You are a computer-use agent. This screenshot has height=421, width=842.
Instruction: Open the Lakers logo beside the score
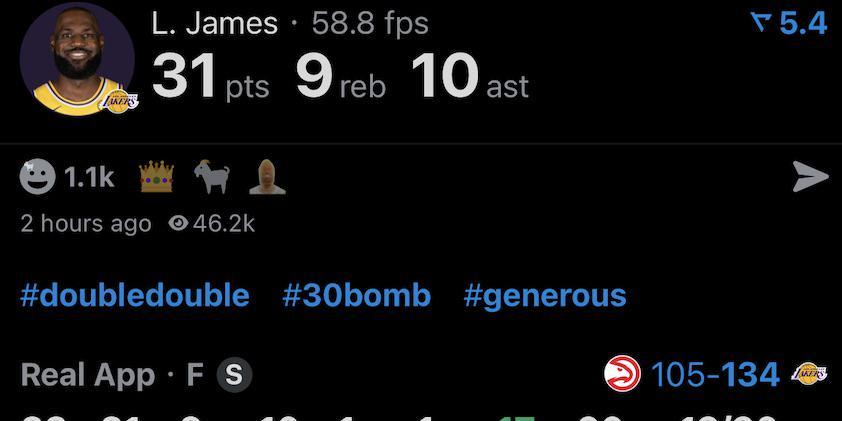pos(809,374)
